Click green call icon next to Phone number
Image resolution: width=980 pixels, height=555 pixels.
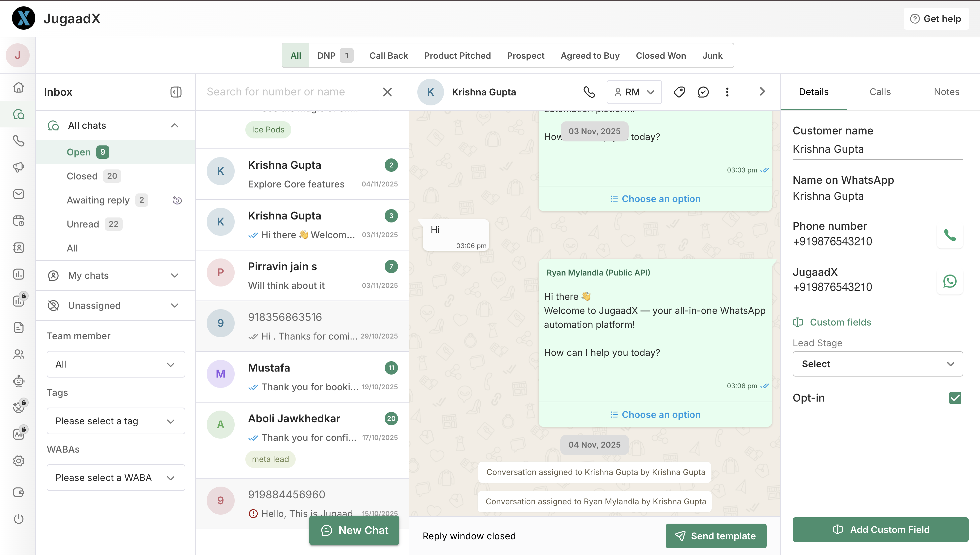[x=950, y=235]
